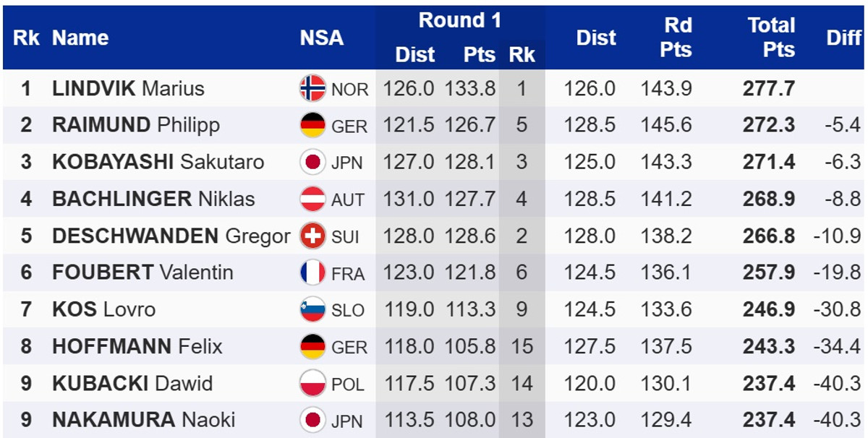Open athlete LINDVIK Marius

tap(128, 89)
